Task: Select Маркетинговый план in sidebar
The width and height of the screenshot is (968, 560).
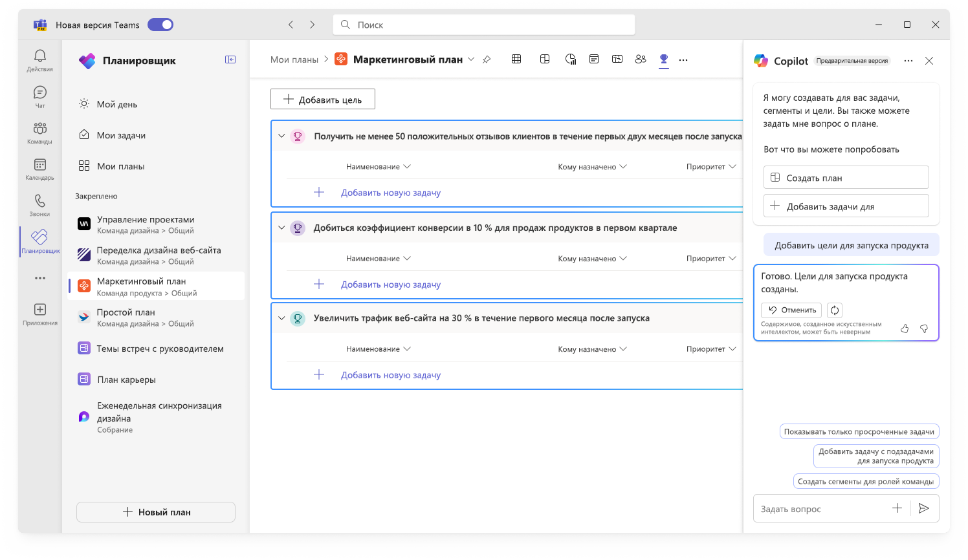Action: click(x=157, y=286)
